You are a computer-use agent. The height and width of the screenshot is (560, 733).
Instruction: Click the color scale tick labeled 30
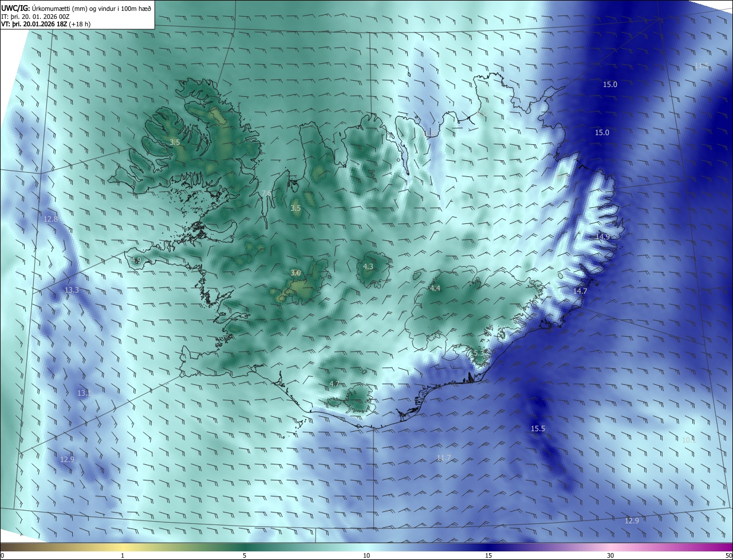coord(610,555)
